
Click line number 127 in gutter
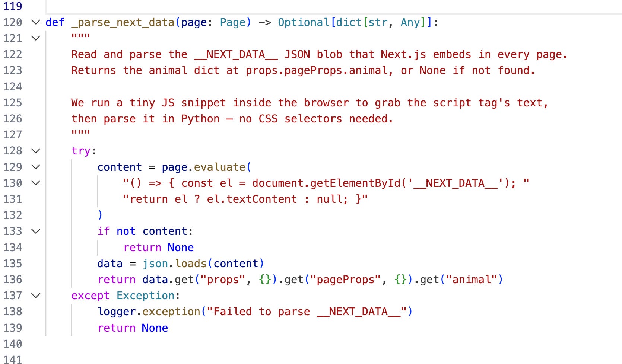click(13, 135)
